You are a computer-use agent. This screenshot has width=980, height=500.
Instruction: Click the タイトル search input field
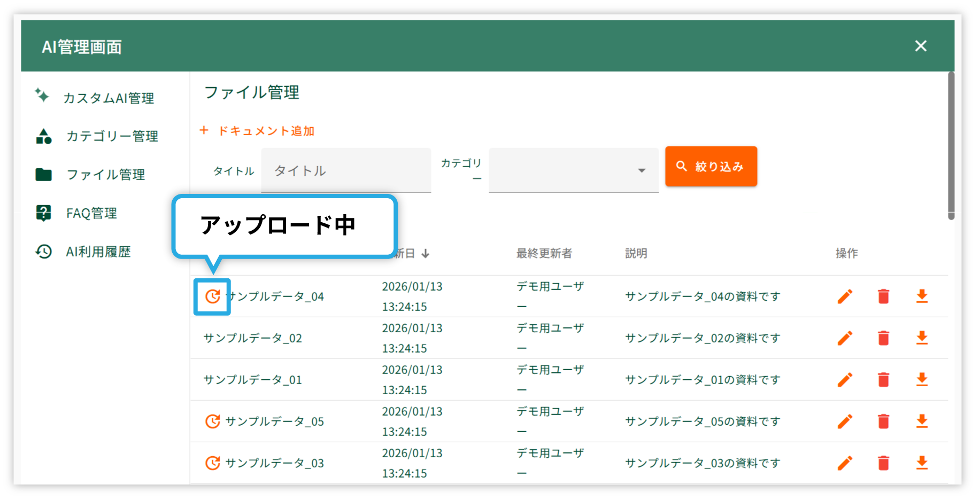coord(346,171)
